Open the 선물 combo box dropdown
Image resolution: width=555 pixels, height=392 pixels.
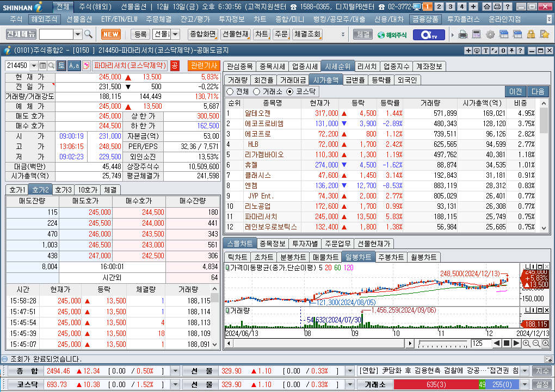[176, 34]
